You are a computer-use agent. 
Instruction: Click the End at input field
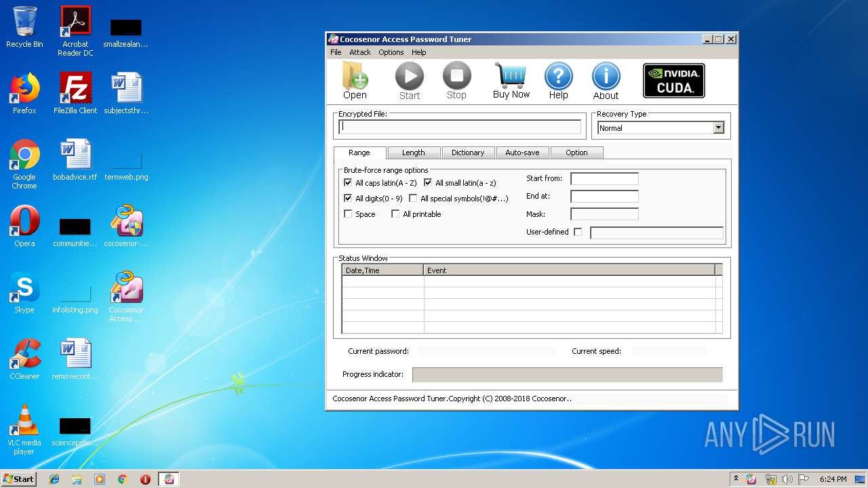[604, 197]
